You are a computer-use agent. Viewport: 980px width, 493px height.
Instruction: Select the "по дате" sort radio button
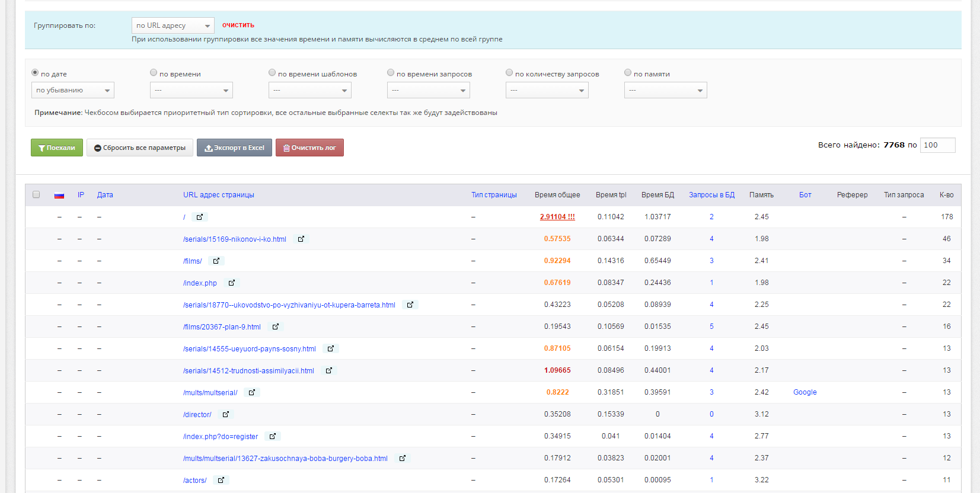point(35,72)
